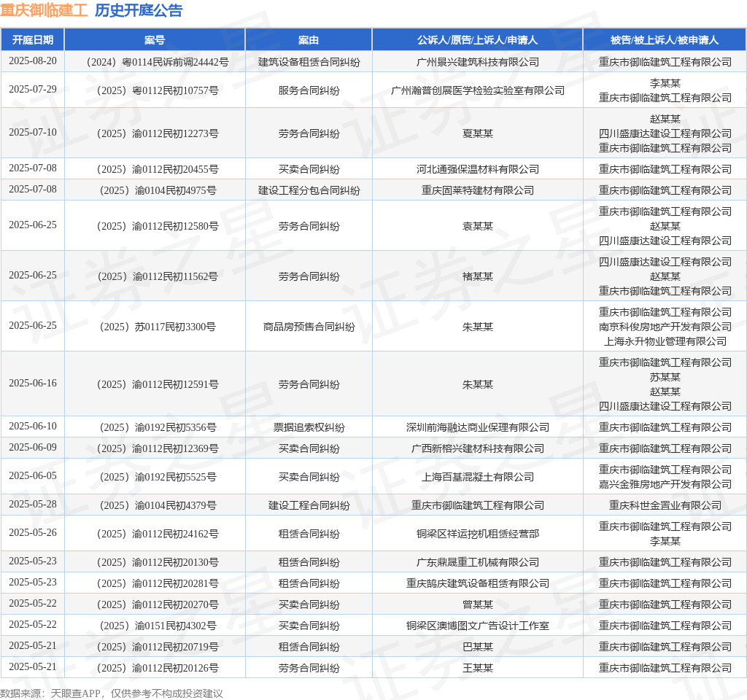Select the 公诉人/原告/上诉人/申请人 column header
This screenshot has width=747, height=700.
(x=477, y=40)
